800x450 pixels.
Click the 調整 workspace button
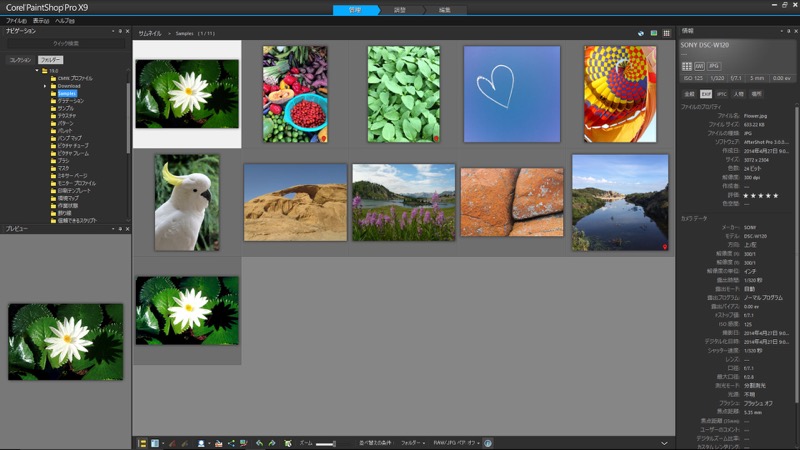(x=399, y=9)
